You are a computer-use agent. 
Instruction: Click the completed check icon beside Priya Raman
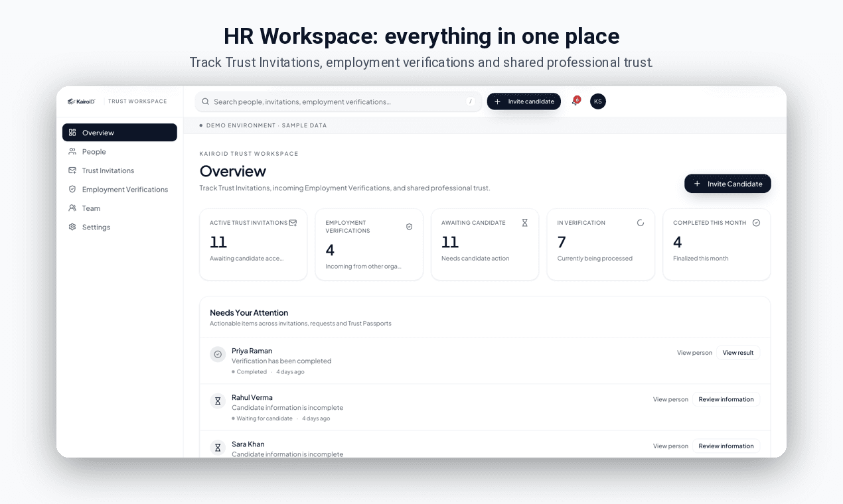(x=218, y=354)
